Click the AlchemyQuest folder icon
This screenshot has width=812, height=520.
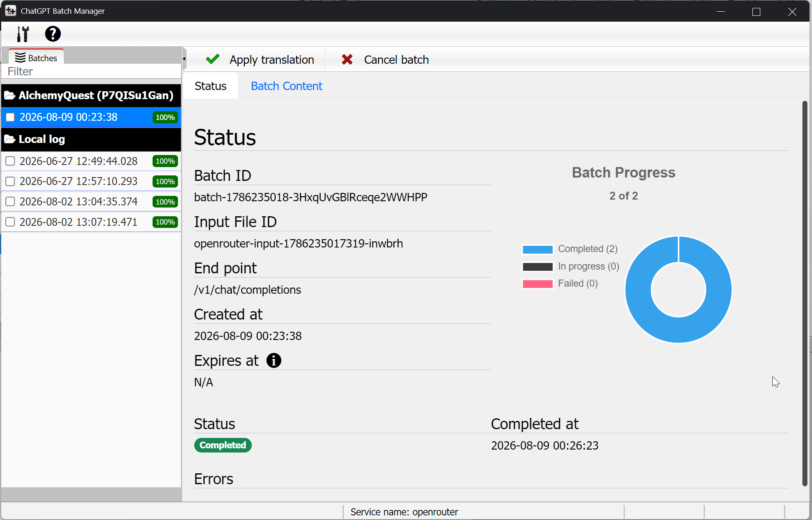point(10,95)
